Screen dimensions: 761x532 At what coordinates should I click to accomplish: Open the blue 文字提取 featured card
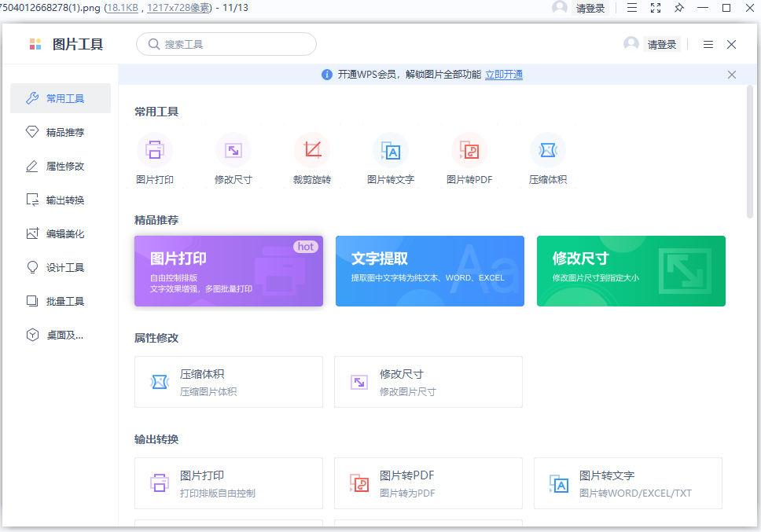(430, 271)
